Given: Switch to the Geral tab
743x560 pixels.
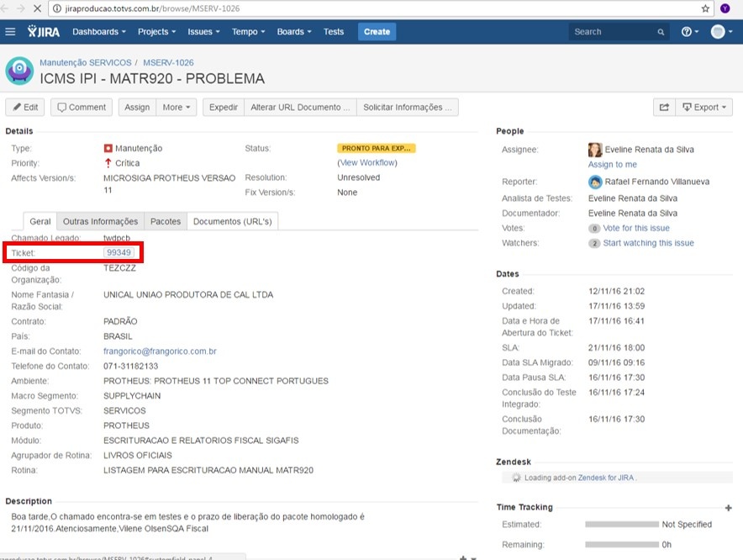Looking at the screenshot, I should [x=40, y=221].
